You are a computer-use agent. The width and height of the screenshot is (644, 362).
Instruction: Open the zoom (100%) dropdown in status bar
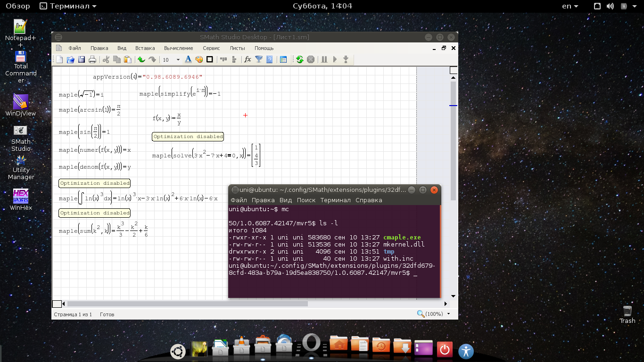click(x=448, y=314)
